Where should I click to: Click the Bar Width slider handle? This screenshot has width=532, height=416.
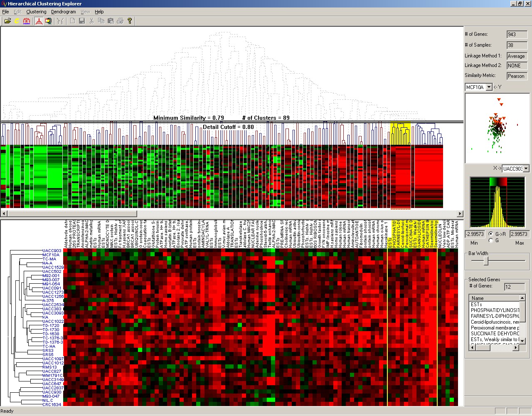[485, 261]
